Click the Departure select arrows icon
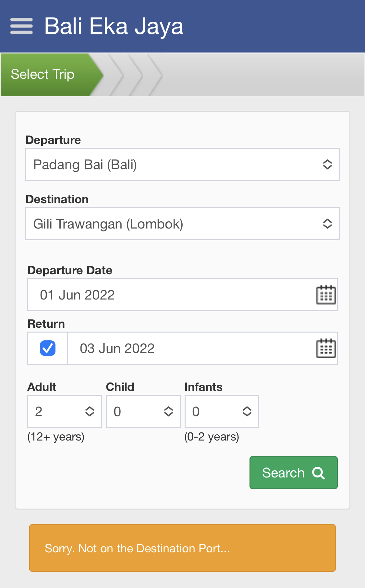The width and height of the screenshot is (365, 588). tap(327, 164)
